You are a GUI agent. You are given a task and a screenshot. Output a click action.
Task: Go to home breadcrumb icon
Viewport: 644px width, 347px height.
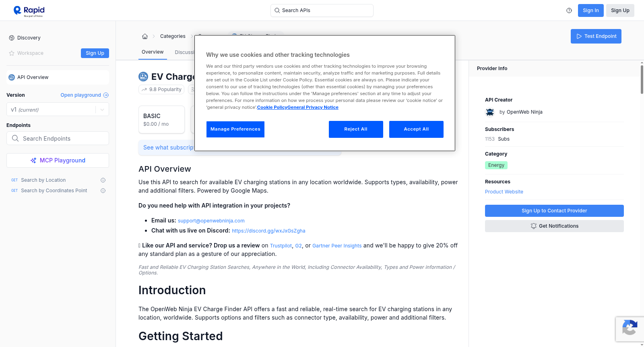(145, 36)
